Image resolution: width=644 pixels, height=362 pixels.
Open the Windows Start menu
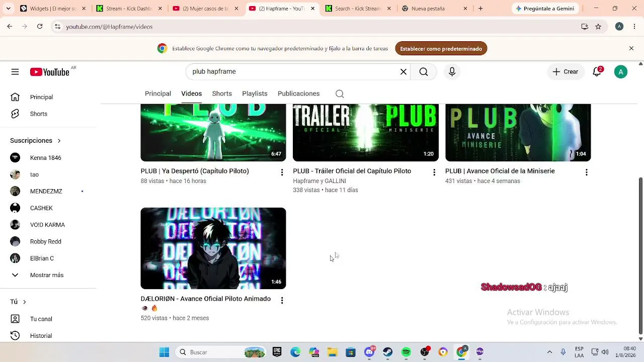pos(164,352)
